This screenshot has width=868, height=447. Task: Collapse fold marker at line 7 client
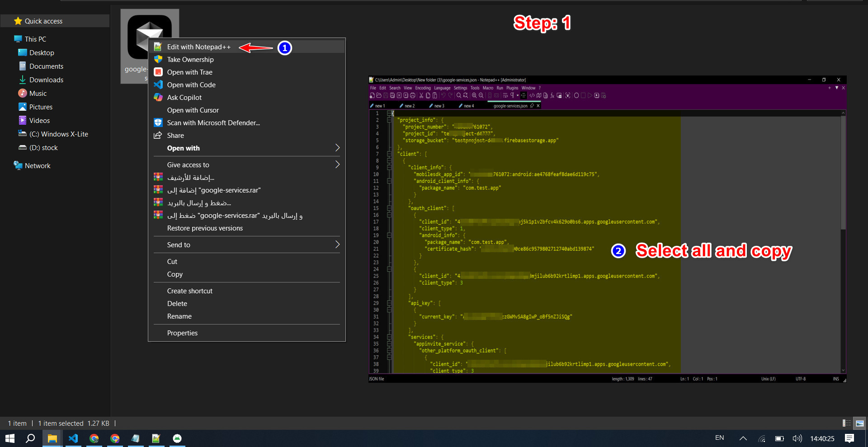coord(389,154)
